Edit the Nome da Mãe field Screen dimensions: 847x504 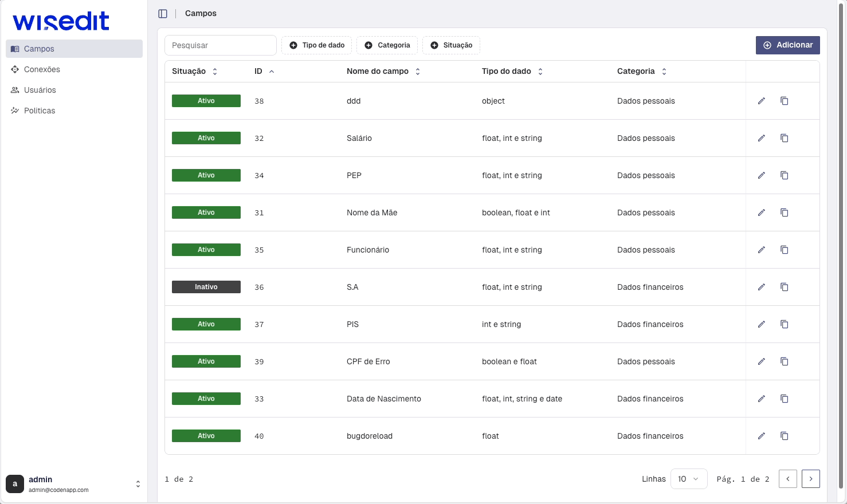pos(761,212)
